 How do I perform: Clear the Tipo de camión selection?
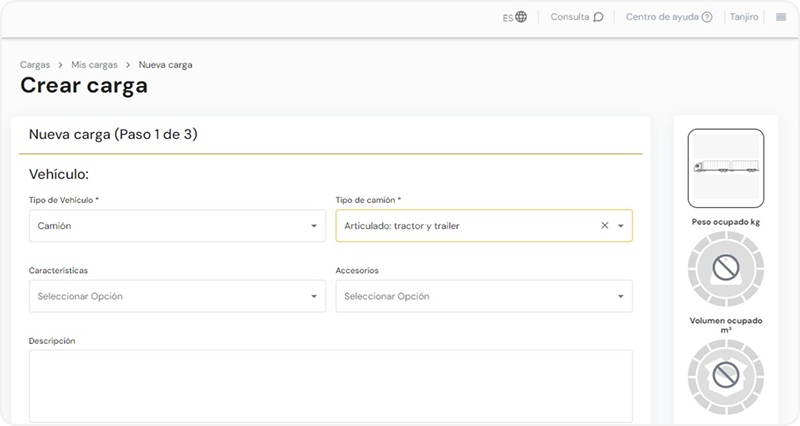(x=604, y=226)
